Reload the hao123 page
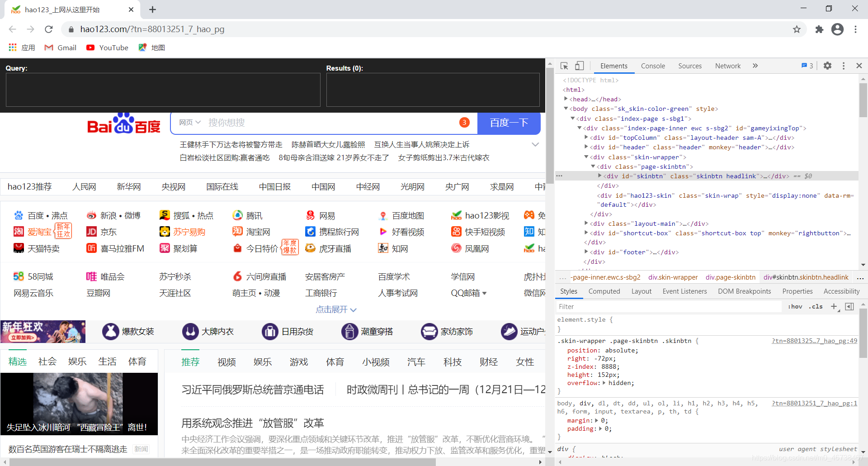The height and width of the screenshot is (466, 868). (49, 29)
